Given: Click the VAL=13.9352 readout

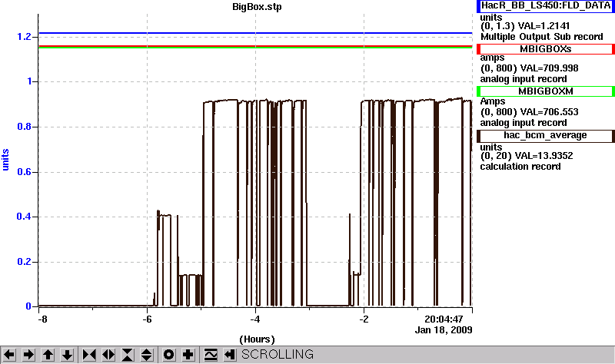Looking at the screenshot, I should tap(544, 156).
